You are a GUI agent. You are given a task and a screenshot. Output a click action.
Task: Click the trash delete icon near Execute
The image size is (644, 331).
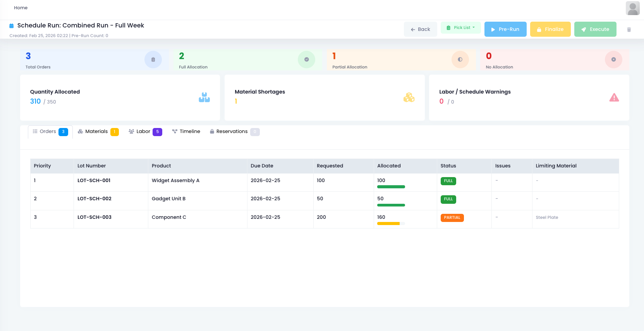pyautogui.click(x=629, y=30)
